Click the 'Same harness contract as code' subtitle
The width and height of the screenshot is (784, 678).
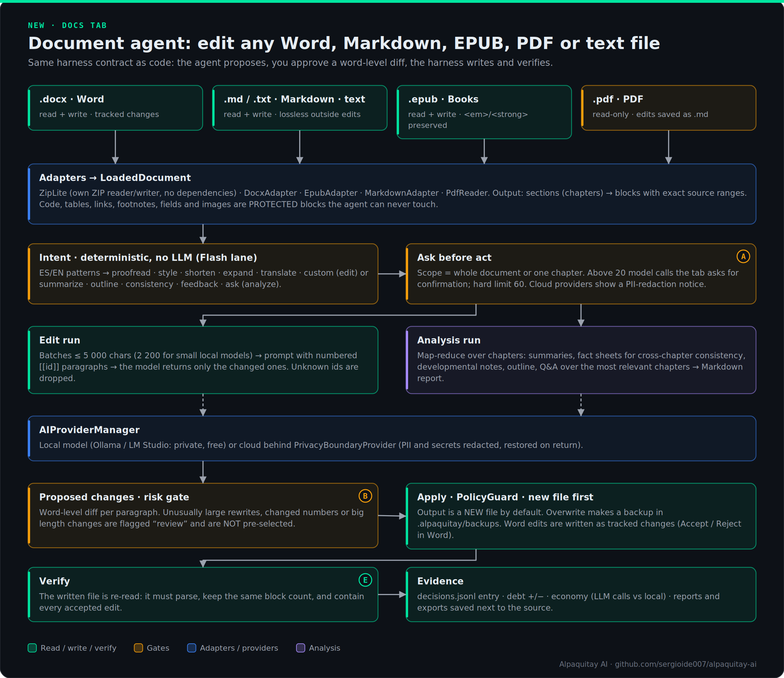[x=290, y=62]
